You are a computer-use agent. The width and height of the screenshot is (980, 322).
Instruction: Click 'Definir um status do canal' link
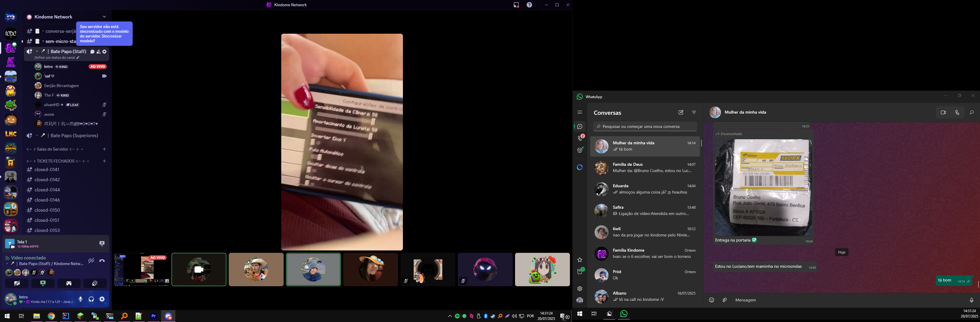click(57, 58)
